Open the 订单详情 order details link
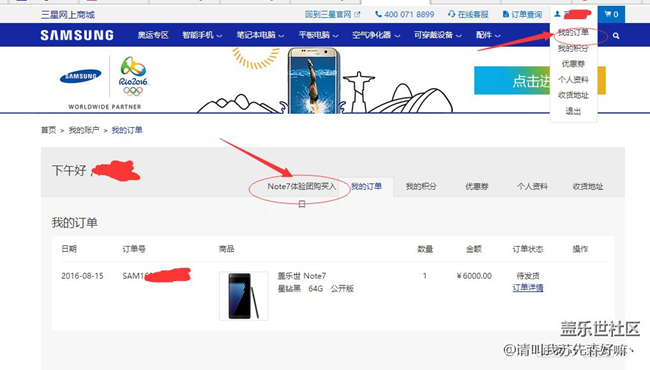This screenshot has height=370, width=650. [x=528, y=288]
